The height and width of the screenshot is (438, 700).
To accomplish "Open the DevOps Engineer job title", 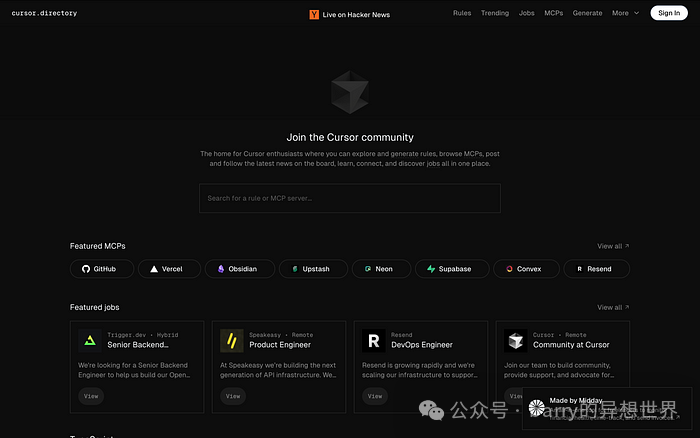I will [422, 345].
